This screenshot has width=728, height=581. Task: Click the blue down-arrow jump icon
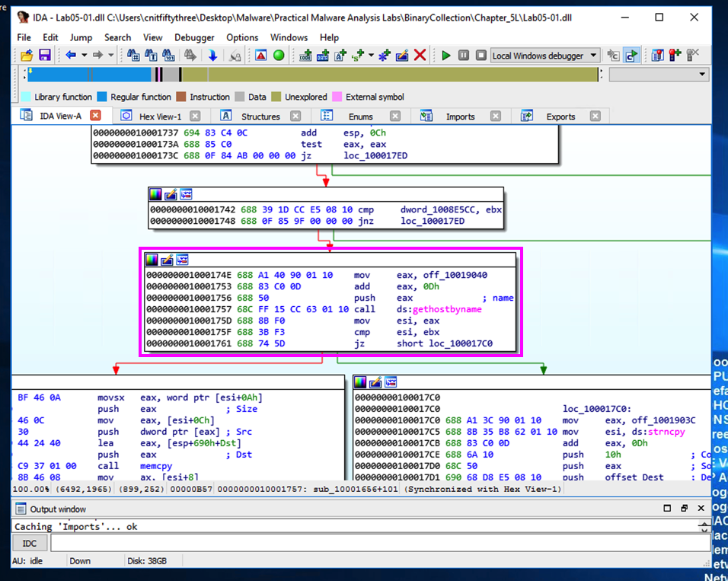pyautogui.click(x=212, y=56)
